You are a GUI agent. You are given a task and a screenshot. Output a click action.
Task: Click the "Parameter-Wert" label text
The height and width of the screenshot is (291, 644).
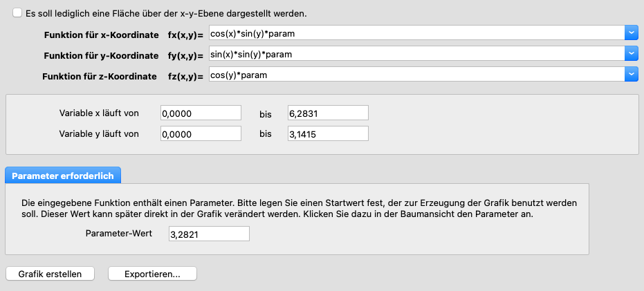(118, 234)
